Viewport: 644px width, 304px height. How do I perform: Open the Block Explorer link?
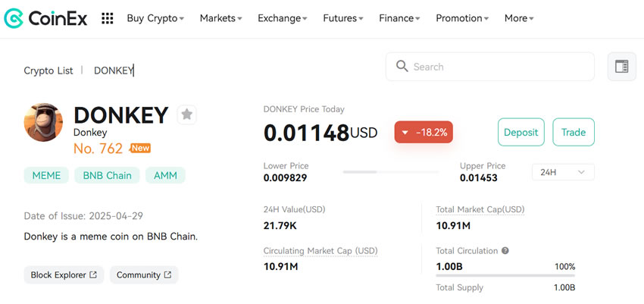click(x=64, y=275)
